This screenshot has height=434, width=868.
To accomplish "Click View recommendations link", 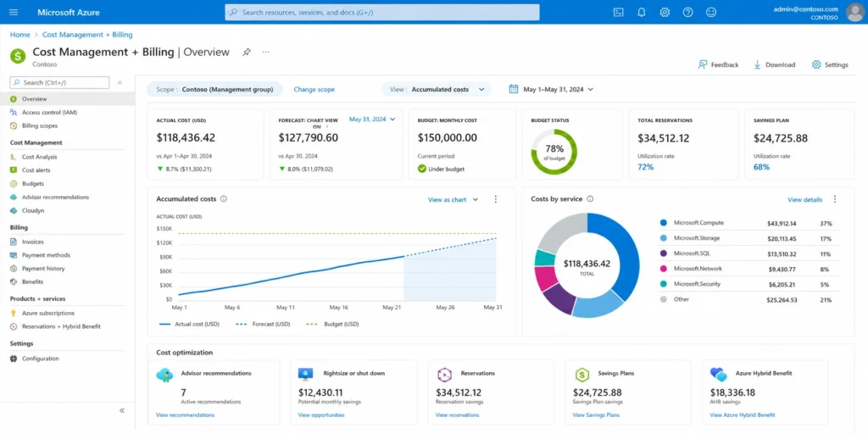I will pyautogui.click(x=185, y=415).
